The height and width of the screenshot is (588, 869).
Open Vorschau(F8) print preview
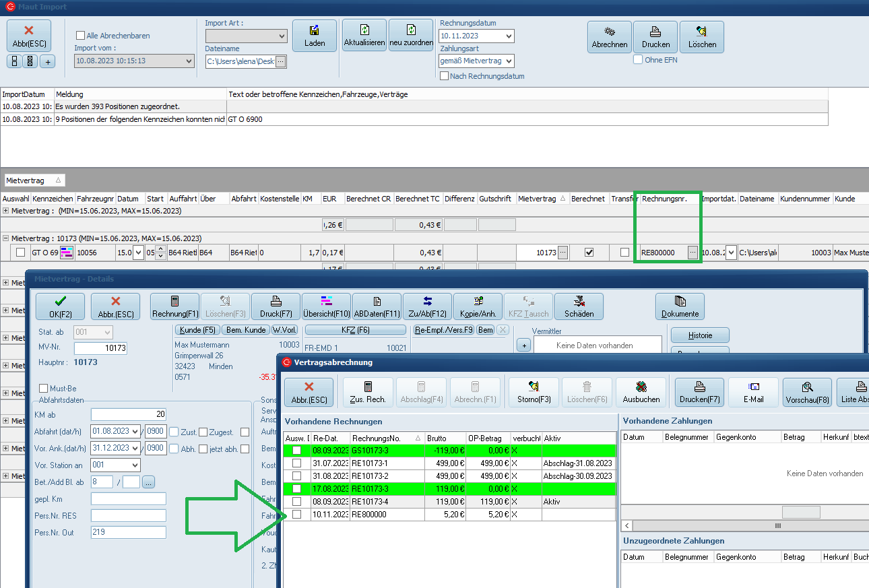point(807,392)
